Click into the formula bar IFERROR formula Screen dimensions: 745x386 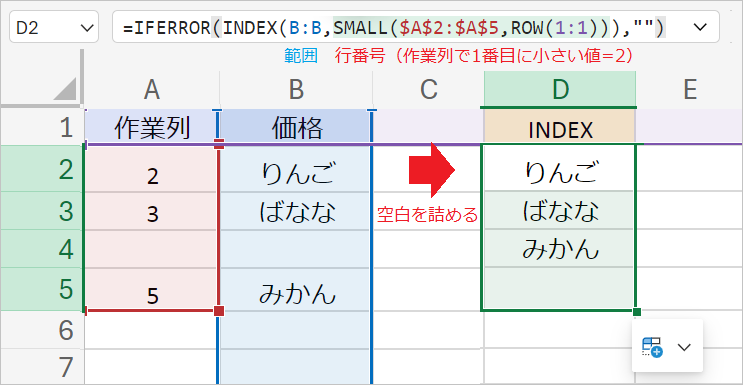394,28
